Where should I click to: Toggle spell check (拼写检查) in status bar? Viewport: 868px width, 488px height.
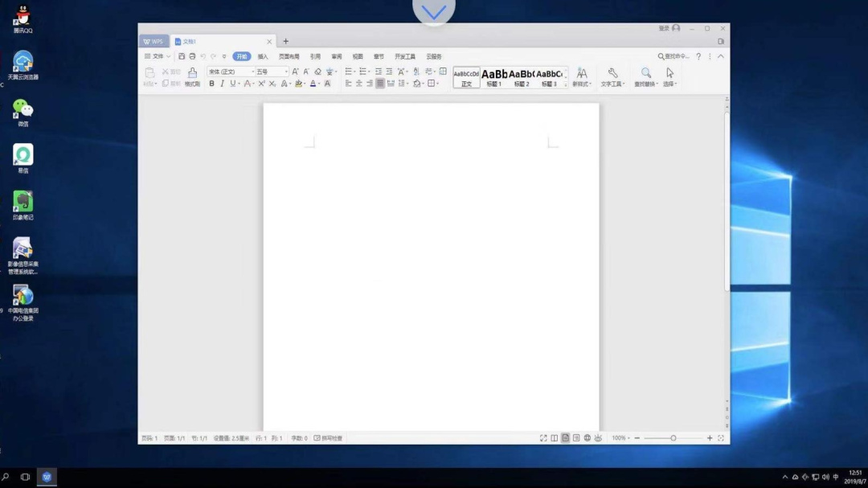tap(328, 438)
